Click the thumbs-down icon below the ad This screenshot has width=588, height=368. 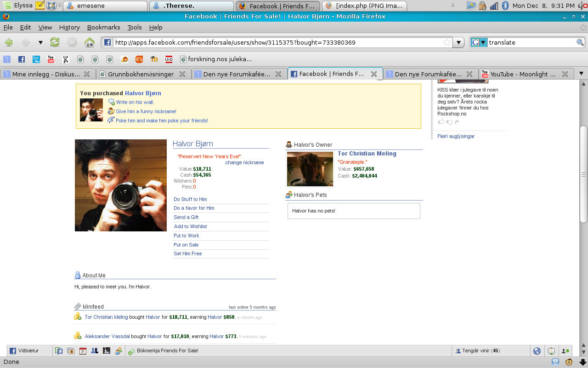pyautogui.click(x=449, y=122)
